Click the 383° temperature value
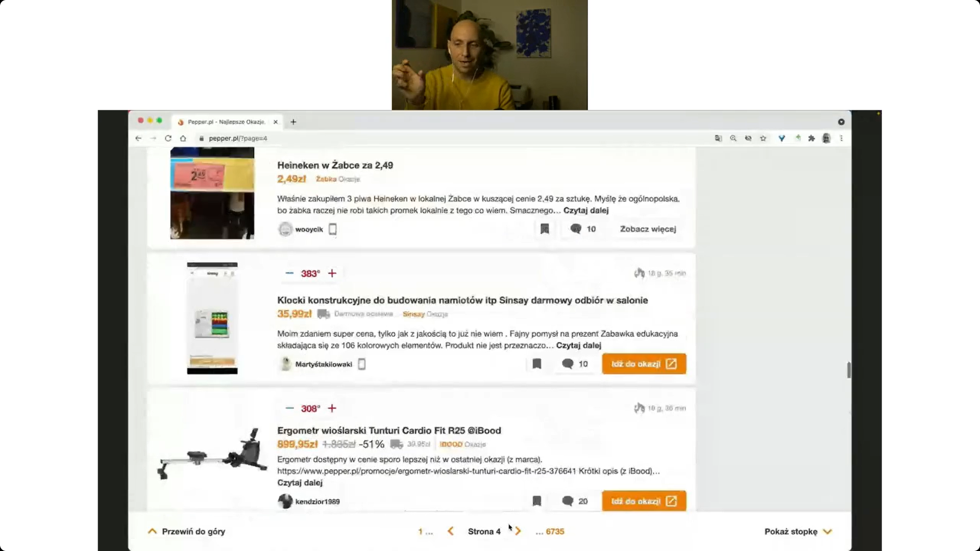The image size is (980, 551). coord(310,274)
